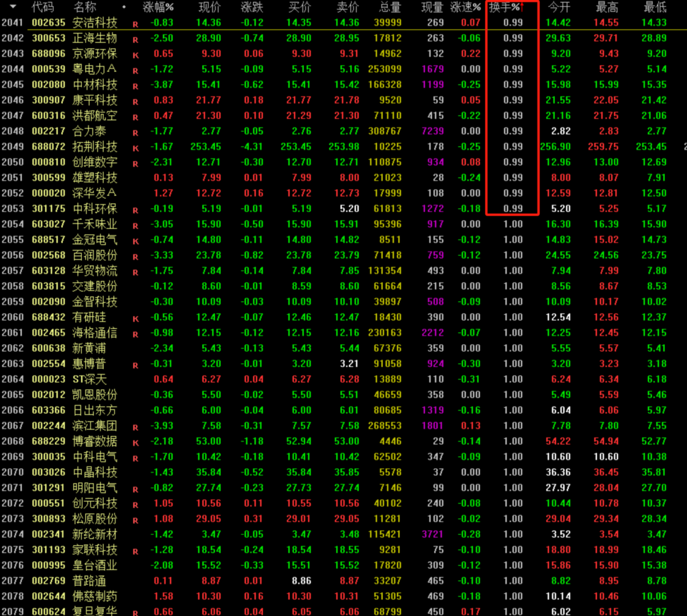Click the 最高 column header
The width and height of the screenshot is (687, 616).
tap(607, 7)
